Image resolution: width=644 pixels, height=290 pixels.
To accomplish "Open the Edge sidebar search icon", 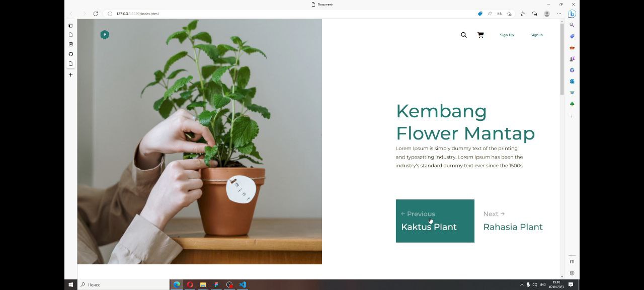I will [572, 25].
